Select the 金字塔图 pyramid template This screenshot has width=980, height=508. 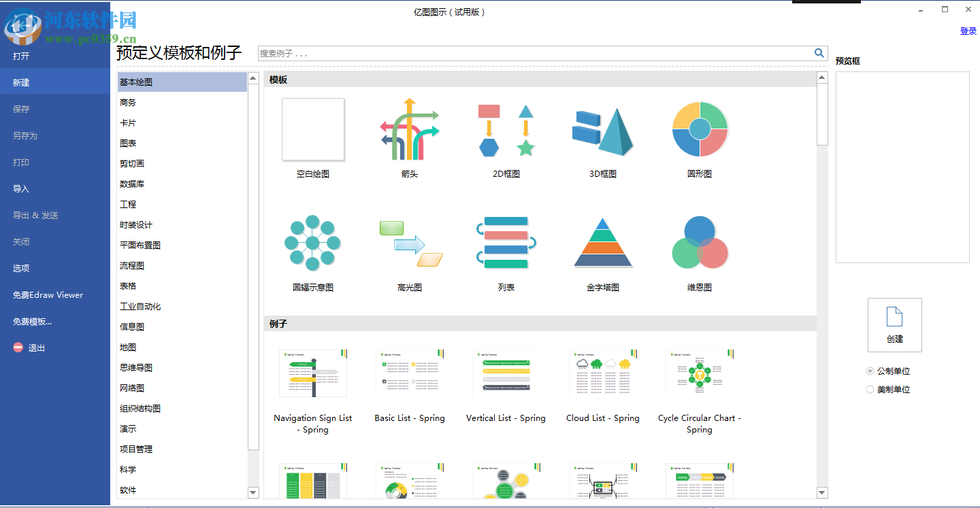603,243
